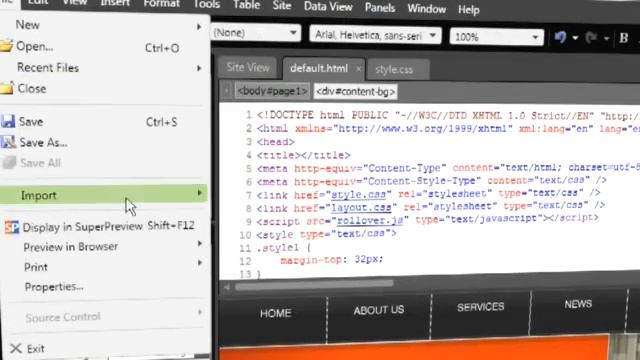
Task: Click scrollbar left arrow in code pane
Action: (x=227, y=287)
